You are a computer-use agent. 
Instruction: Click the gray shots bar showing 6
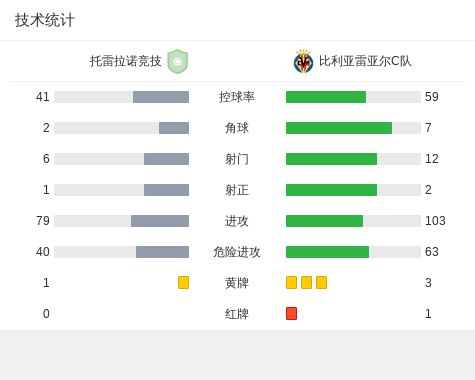(x=166, y=159)
